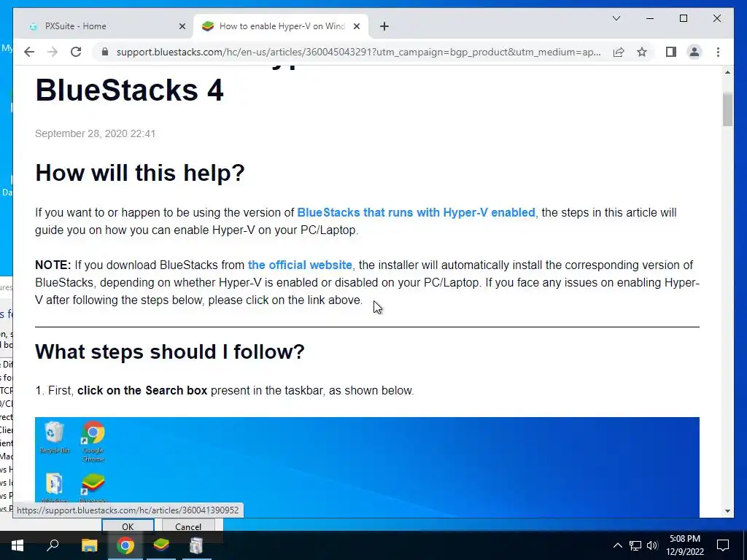
Task: Open the Windows Start menu
Action: point(18,545)
